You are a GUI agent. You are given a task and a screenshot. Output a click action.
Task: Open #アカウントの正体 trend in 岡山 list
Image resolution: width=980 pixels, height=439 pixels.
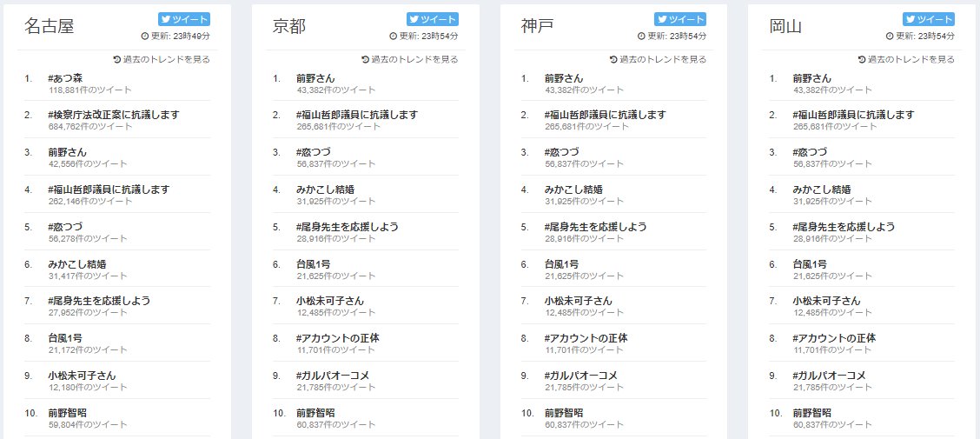click(x=834, y=338)
